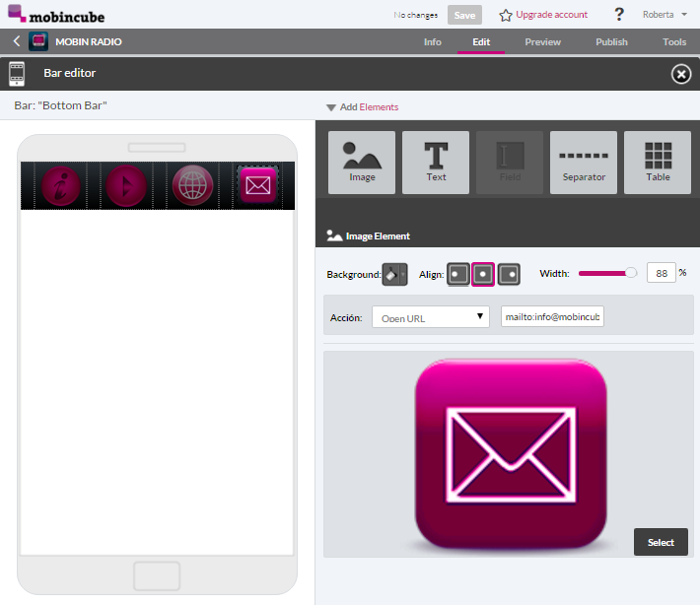Screen dimensions: 700x605
Task: Add an Image element
Action: (362, 163)
